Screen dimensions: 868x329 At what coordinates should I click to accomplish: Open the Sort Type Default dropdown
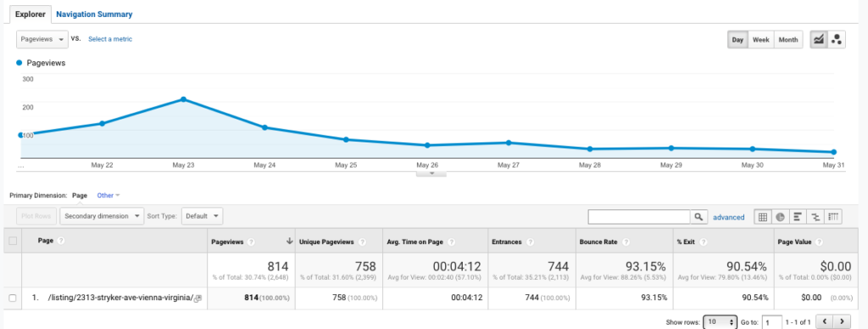click(x=202, y=216)
